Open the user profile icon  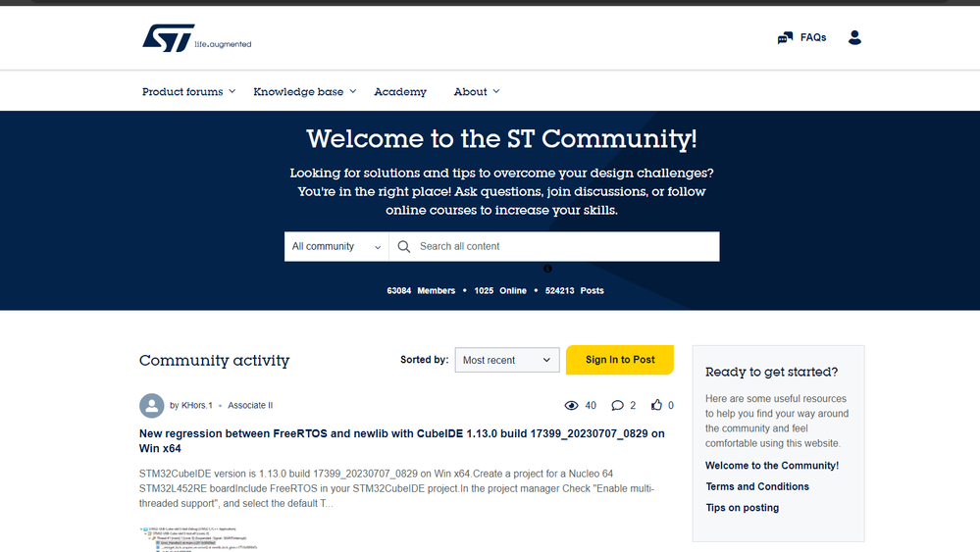tap(854, 37)
